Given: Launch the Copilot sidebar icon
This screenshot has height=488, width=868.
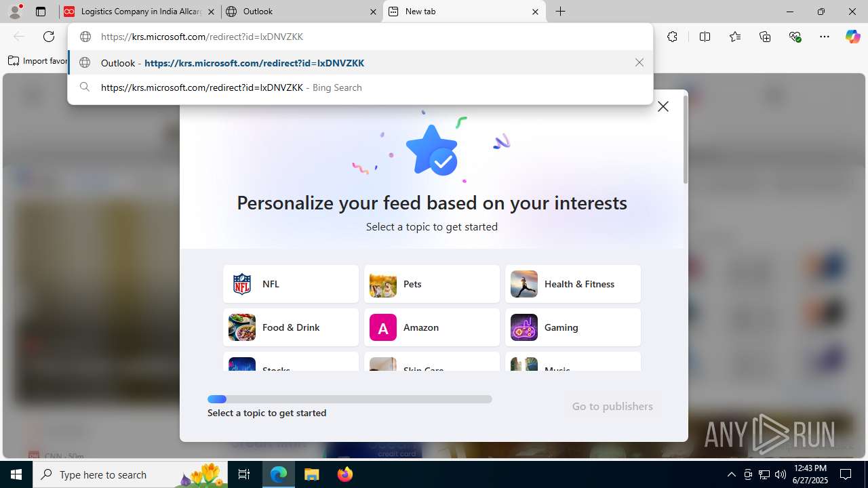Looking at the screenshot, I should pos(852,37).
